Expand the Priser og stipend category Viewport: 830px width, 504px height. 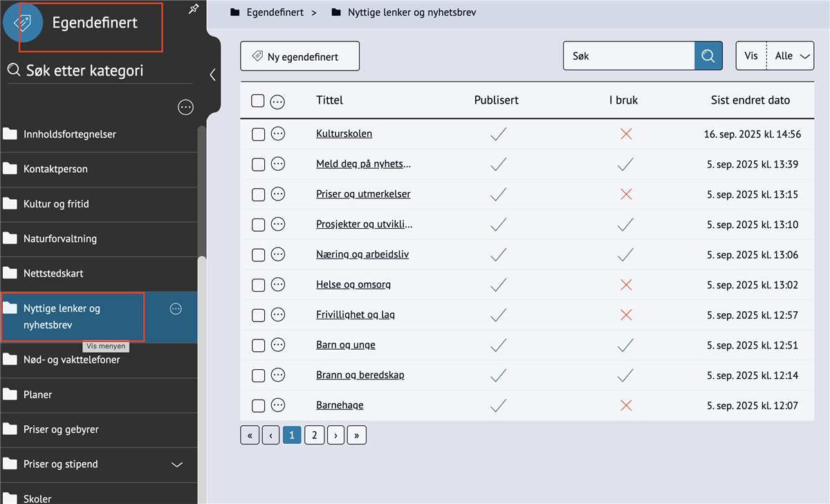[x=177, y=465]
